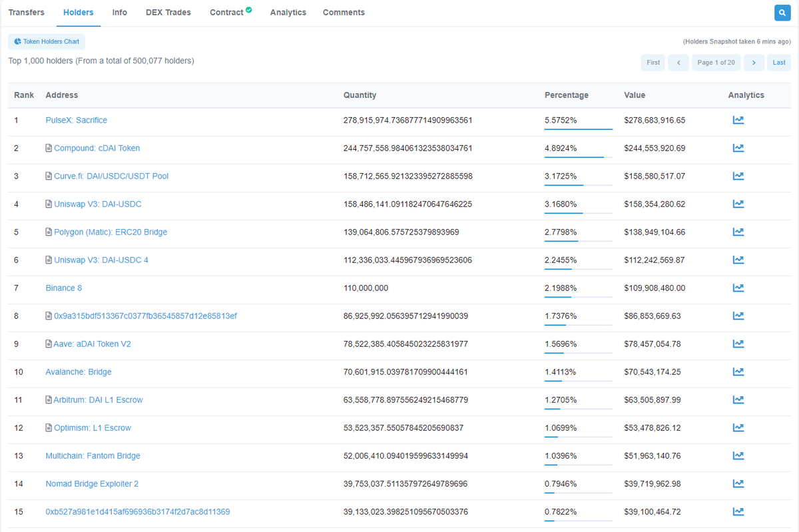799x532 pixels.
Task: Click the Rank column header
Action: click(x=24, y=95)
